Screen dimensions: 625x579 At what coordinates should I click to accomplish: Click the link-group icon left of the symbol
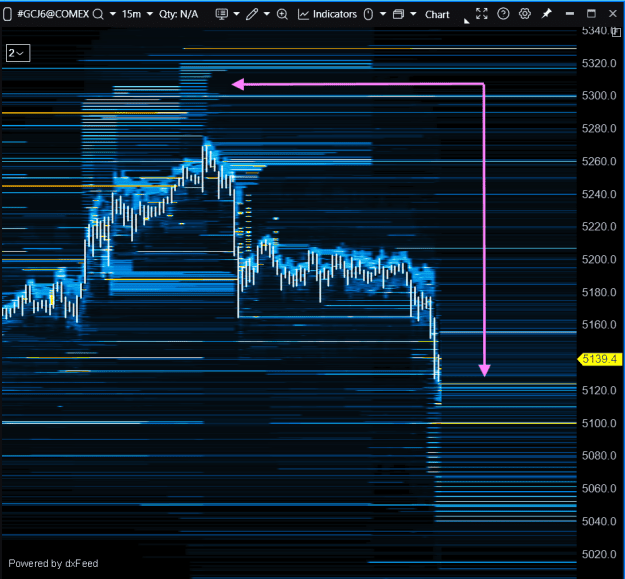7,14
